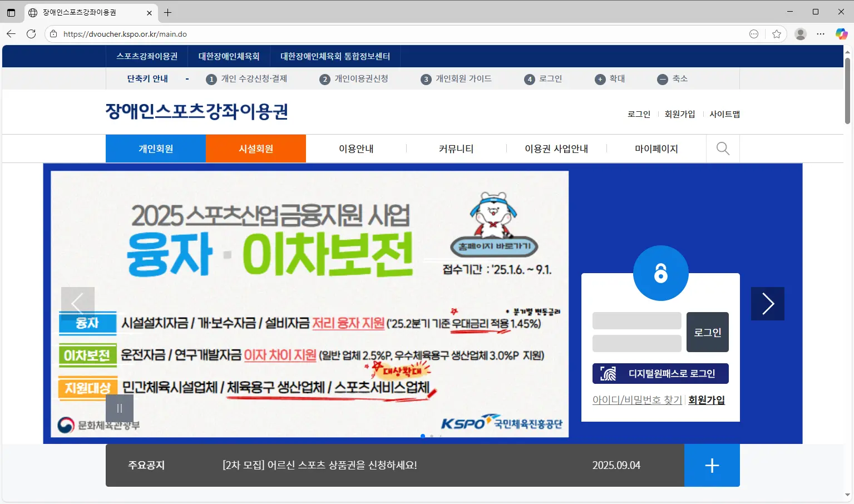Screen dimensions: 854x504
Task: Click the browser refresh icon
Action: click(31, 34)
